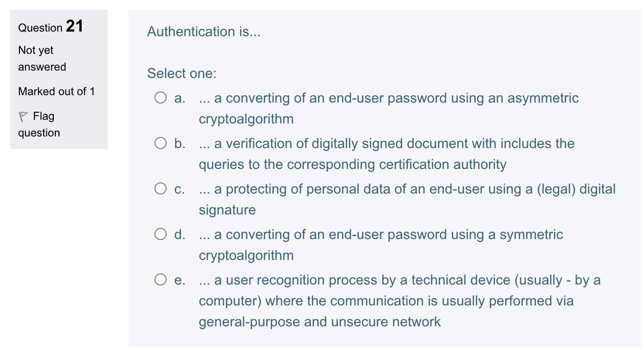Viewport: 644px width, 350px height.
Task: Select radio option b about digitally signed document
Action: point(161,143)
